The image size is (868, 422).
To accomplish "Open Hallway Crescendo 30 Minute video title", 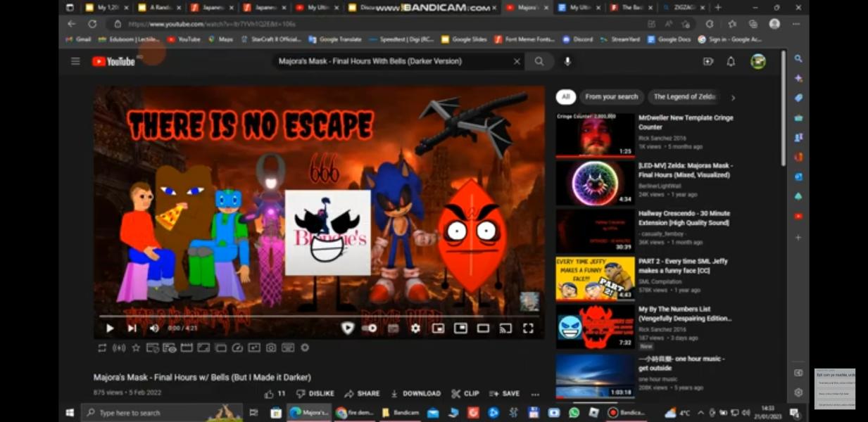I will coord(686,217).
